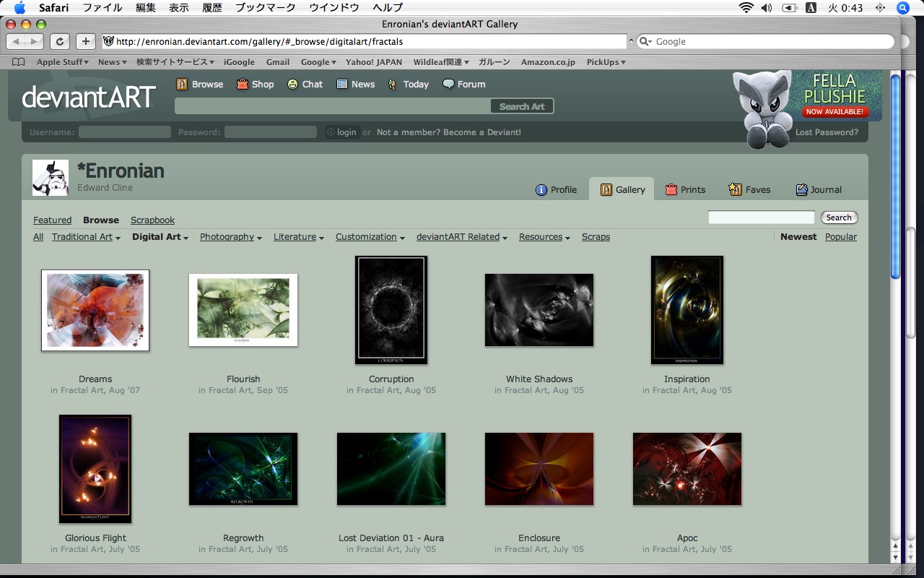Open the White Shadows thumbnail
This screenshot has height=578, width=924.
coord(539,310)
